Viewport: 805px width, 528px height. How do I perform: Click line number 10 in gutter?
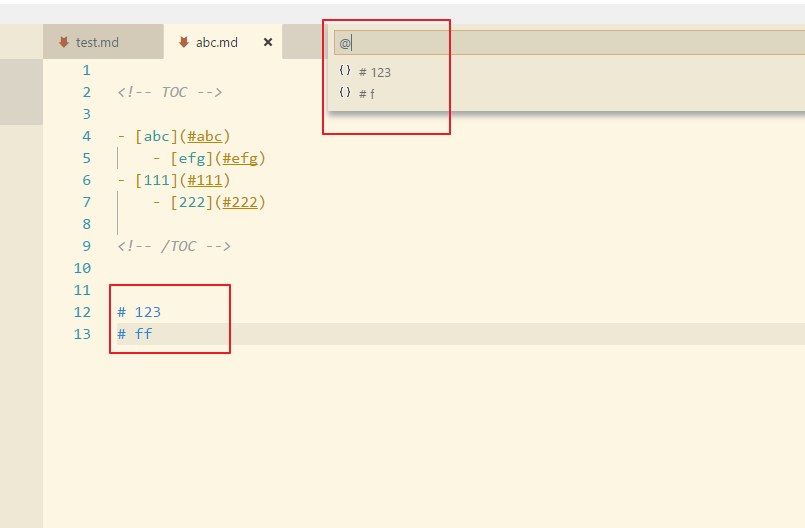point(82,268)
